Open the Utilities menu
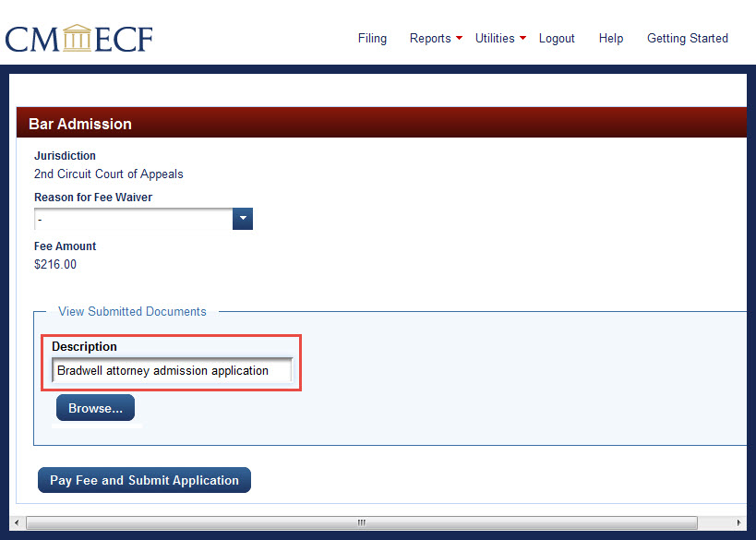The width and height of the screenshot is (756, 540). point(495,39)
